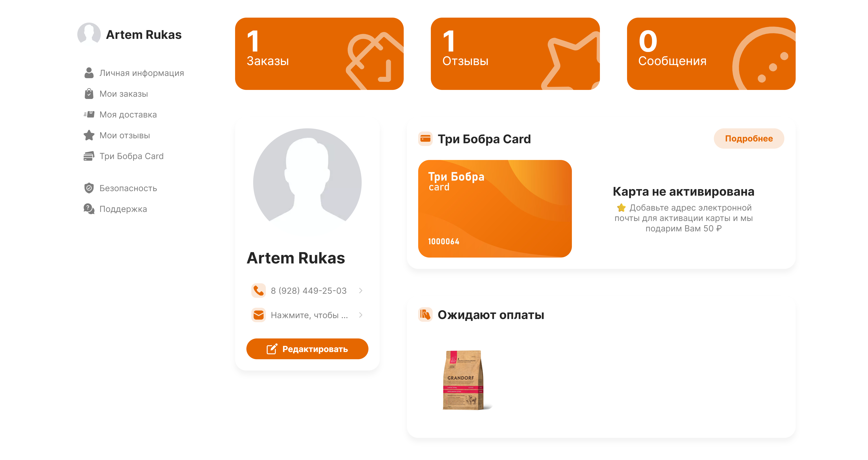
Task: Open the Сообщения orange counter tile
Action: coord(711,54)
